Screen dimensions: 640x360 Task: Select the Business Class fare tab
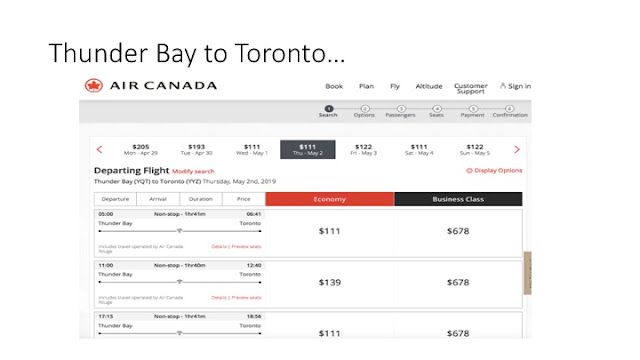click(x=458, y=199)
